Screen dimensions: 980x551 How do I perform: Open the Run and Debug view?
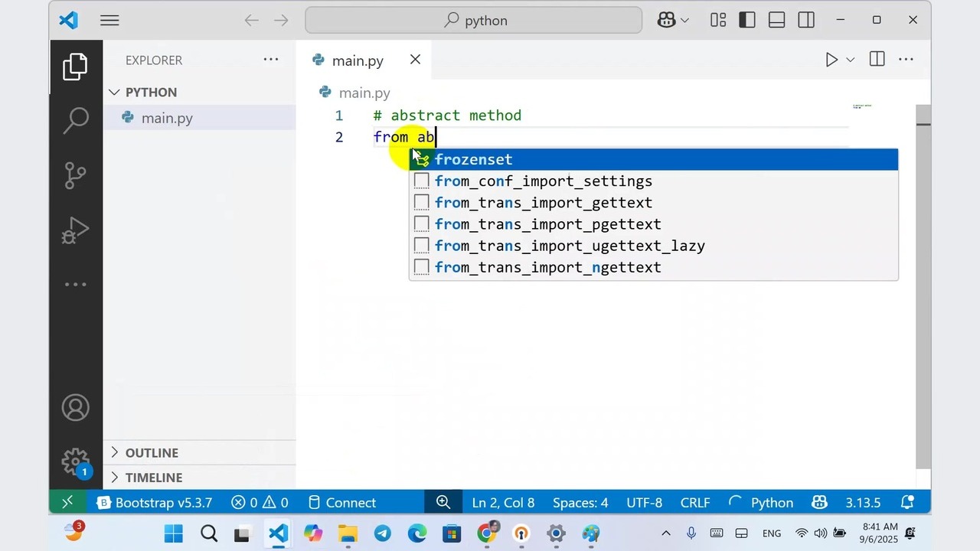(75, 230)
